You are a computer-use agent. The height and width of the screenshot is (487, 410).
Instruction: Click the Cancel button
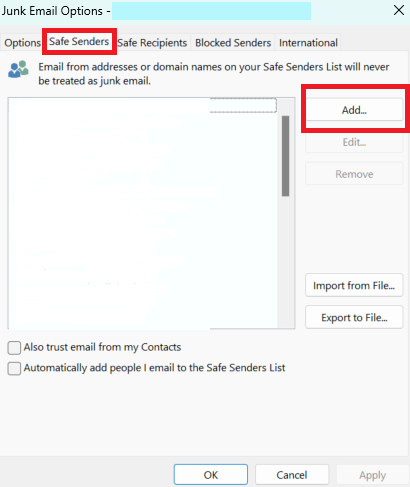click(292, 475)
